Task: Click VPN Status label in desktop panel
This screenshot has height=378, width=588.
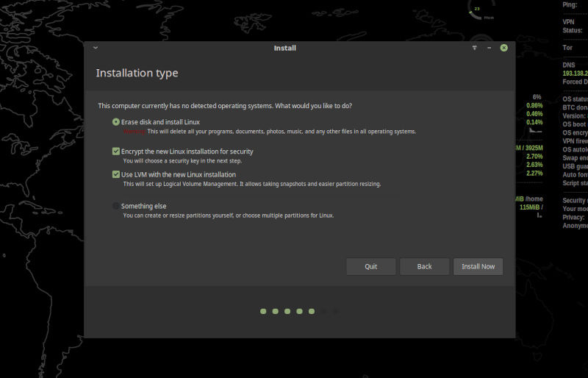Action: point(573,26)
